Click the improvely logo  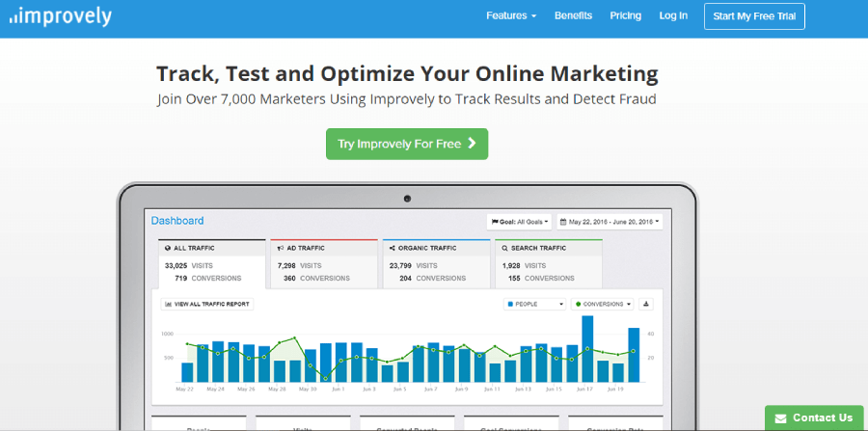[x=61, y=16]
